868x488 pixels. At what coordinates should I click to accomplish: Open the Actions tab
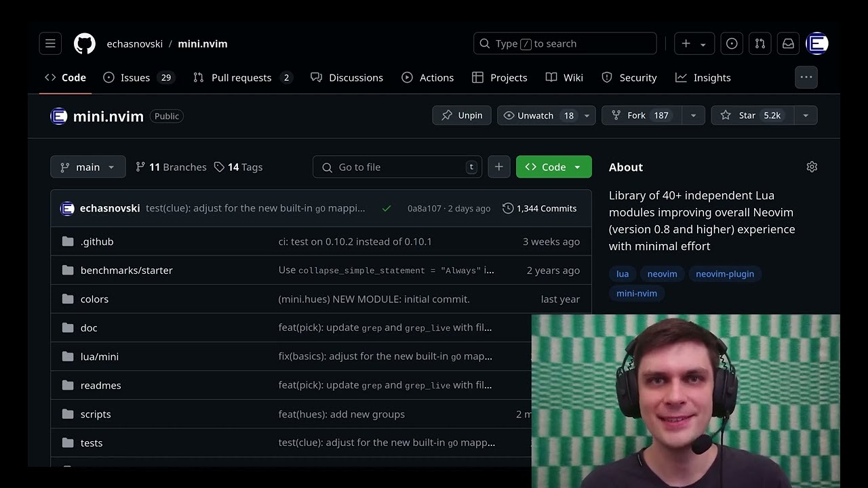[427, 77]
